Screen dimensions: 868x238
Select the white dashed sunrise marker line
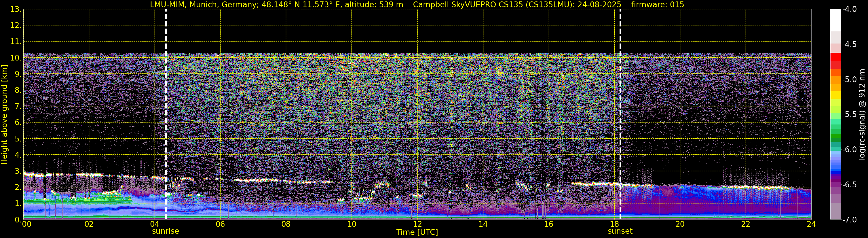(x=166, y=114)
